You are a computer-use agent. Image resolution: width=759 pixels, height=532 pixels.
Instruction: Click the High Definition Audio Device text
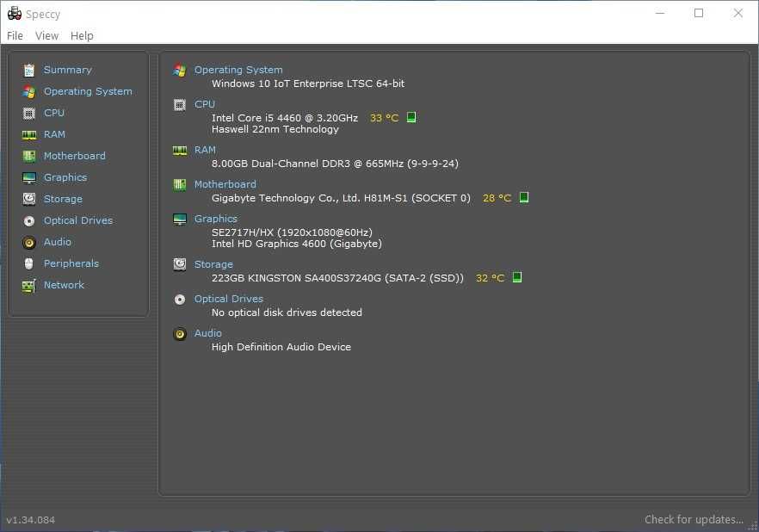click(x=281, y=347)
